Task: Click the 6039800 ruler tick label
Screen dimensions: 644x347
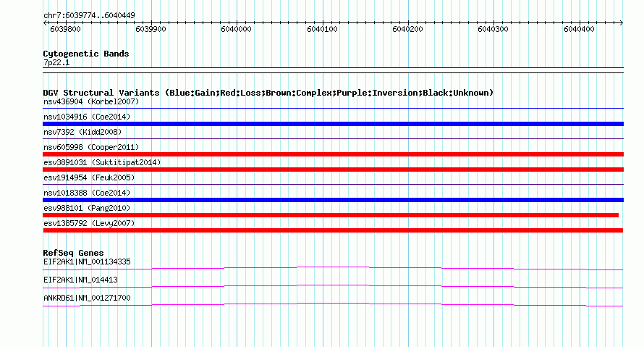Action: (x=65, y=29)
